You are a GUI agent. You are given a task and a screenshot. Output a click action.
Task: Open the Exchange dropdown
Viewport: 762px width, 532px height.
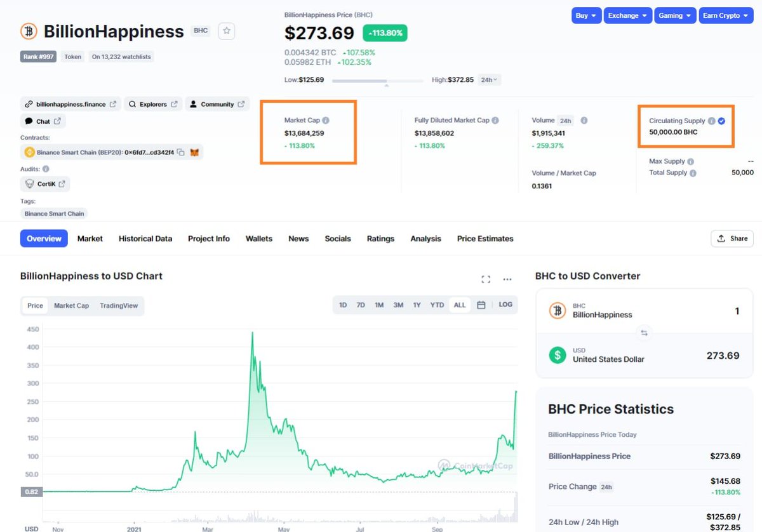coord(627,15)
